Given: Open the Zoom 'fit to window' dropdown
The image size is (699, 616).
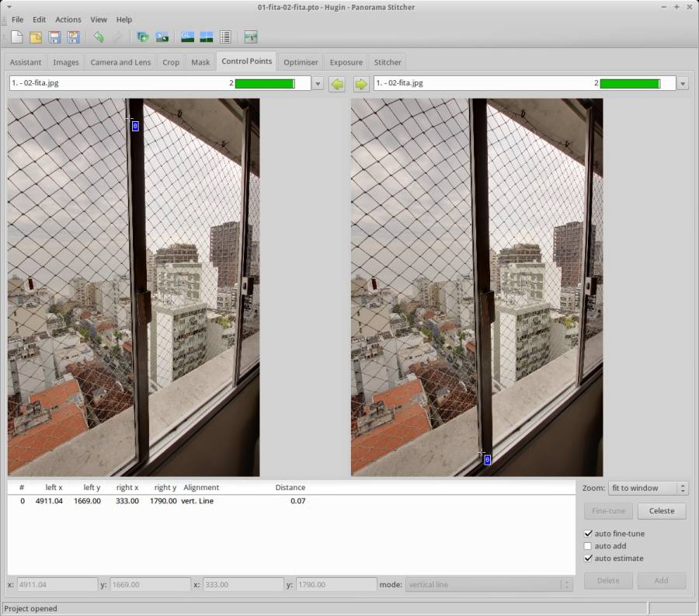Looking at the screenshot, I should (x=648, y=488).
